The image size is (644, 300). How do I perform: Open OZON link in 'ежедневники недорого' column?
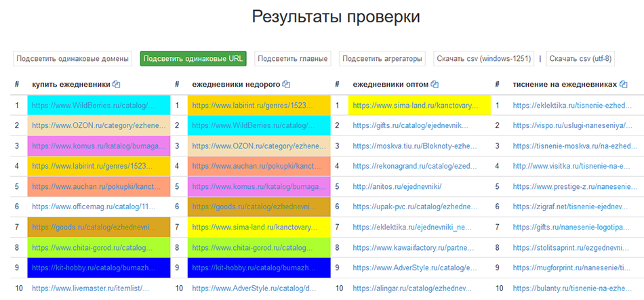pos(258,146)
